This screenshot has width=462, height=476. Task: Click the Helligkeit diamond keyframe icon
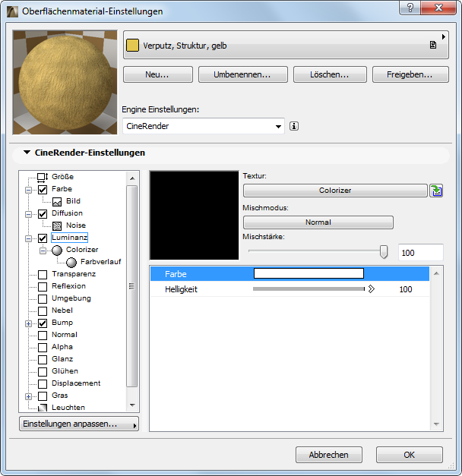pyautogui.click(x=371, y=289)
